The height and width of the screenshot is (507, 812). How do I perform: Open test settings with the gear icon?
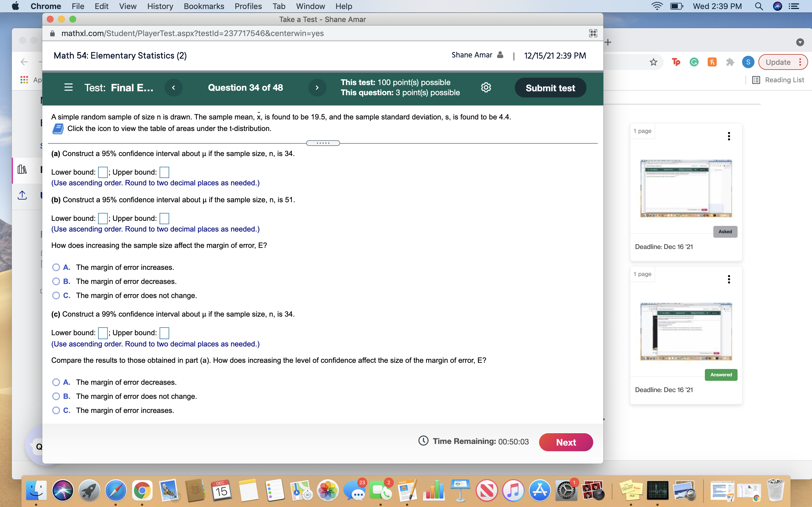[x=486, y=87]
